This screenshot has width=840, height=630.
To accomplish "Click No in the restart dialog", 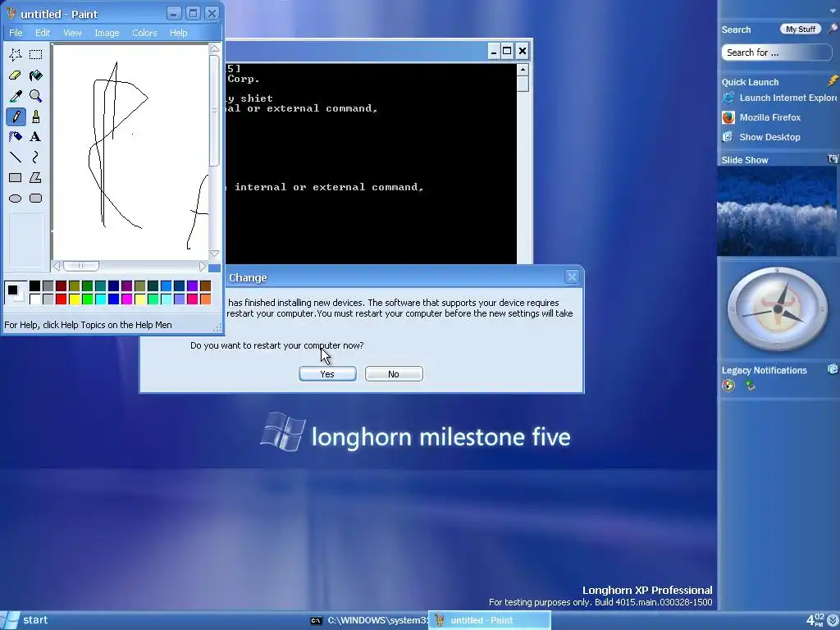I will (394, 374).
